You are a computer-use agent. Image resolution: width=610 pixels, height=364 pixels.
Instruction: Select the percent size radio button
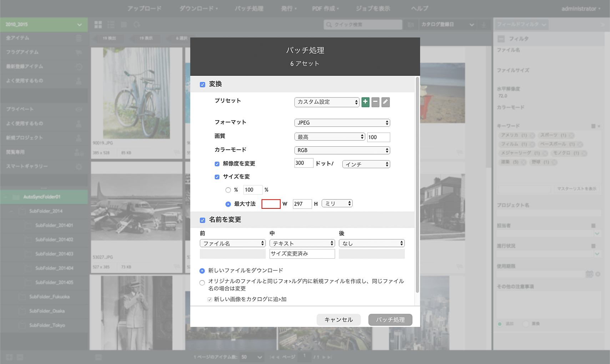tap(228, 190)
